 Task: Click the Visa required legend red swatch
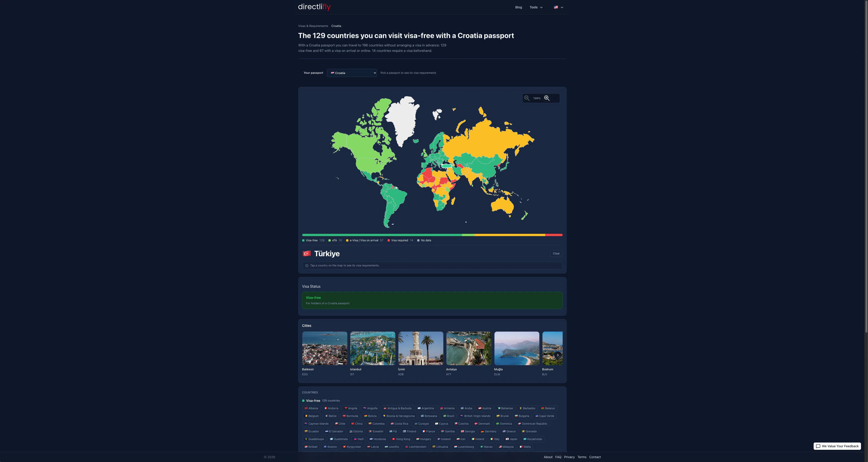coord(389,240)
